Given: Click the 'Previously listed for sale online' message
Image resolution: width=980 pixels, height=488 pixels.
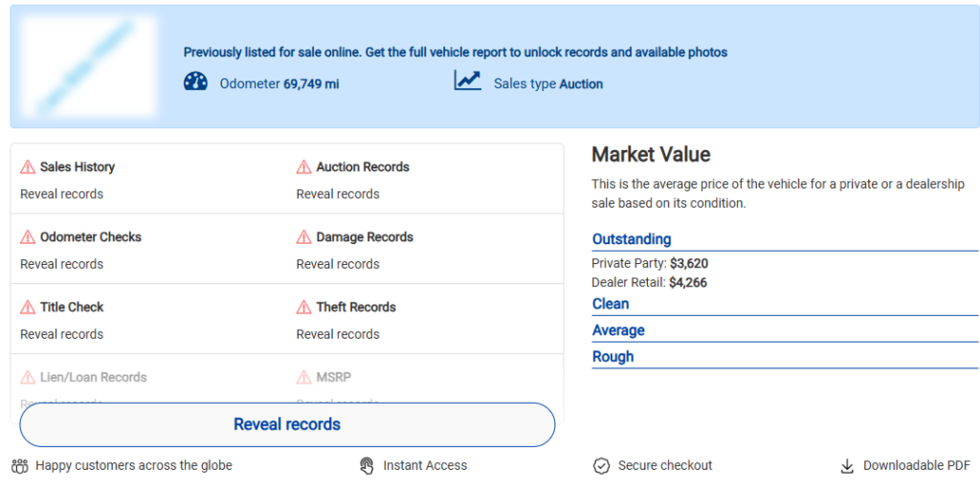Looking at the screenshot, I should (x=456, y=53).
